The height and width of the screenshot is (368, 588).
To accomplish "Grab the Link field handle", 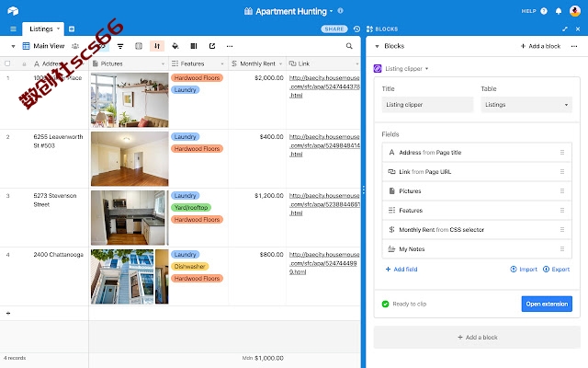I will [562, 172].
